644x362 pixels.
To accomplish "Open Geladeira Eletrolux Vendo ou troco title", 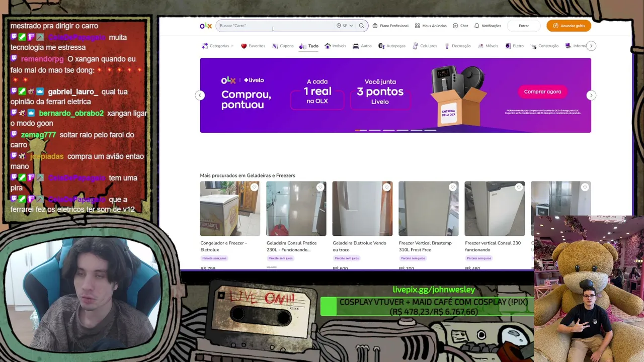I will pyautogui.click(x=359, y=246).
